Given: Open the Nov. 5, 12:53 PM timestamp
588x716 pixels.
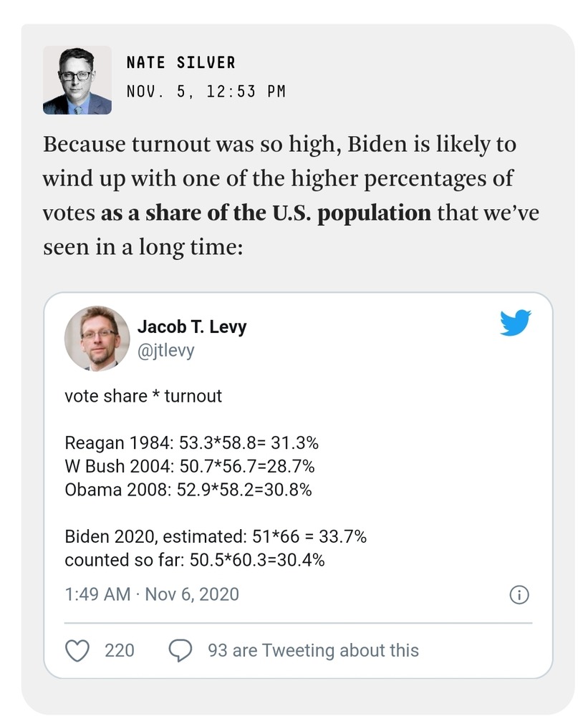Looking at the screenshot, I should [206, 92].
